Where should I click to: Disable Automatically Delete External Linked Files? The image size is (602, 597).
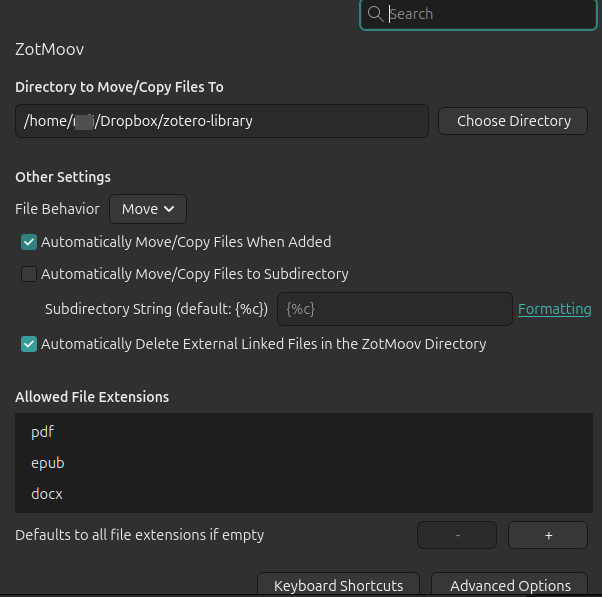tap(29, 344)
